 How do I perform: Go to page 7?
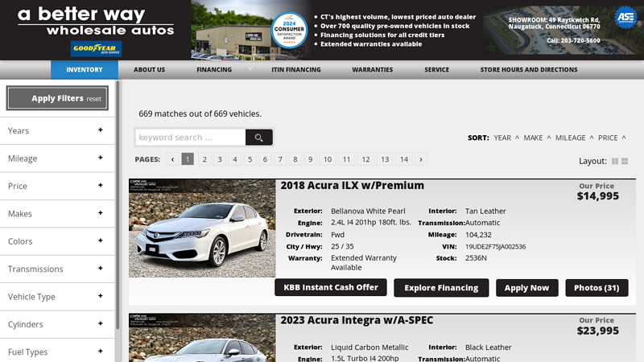point(280,159)
